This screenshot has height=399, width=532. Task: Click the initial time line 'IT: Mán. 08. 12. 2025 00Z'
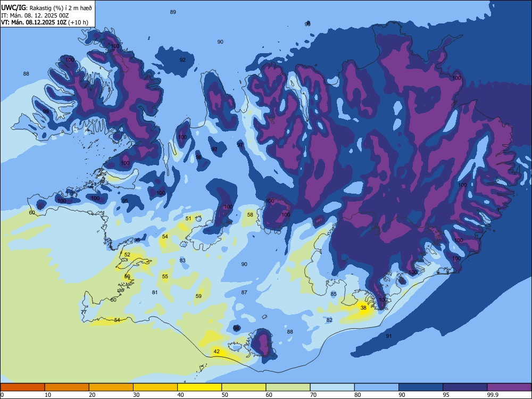[x=35, y=15]
